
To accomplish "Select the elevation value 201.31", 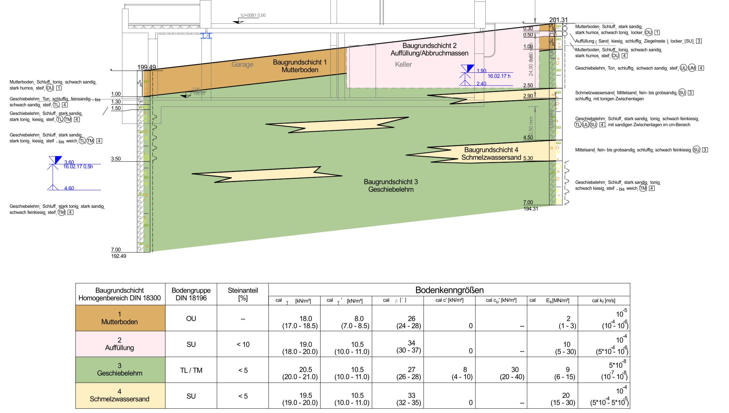I will click(x=558, y=20).
